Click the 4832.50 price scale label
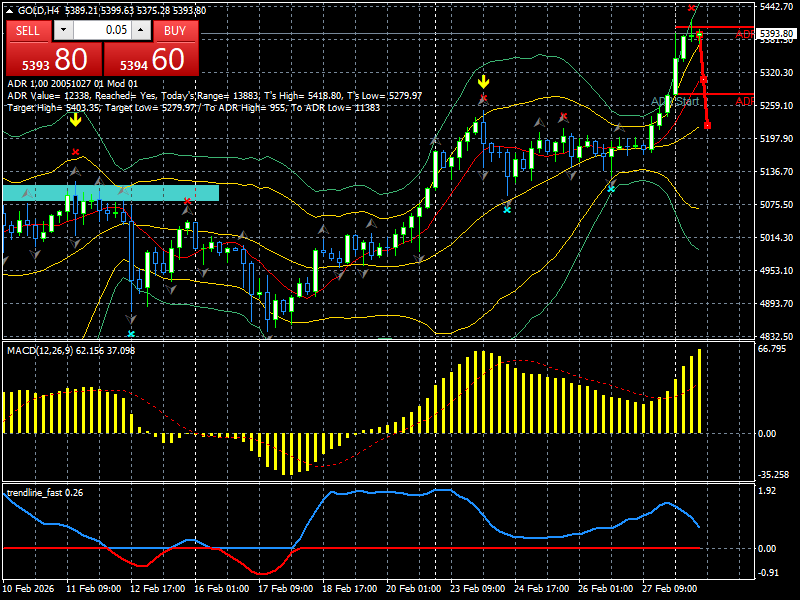This screenshot has width=800, height=600. coord(776,336)
